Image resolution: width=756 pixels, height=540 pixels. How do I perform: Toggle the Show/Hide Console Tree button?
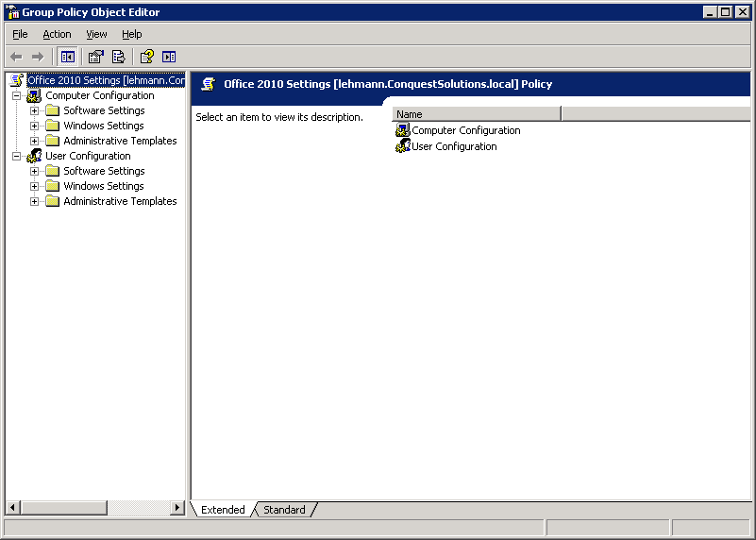coord(68,57)
